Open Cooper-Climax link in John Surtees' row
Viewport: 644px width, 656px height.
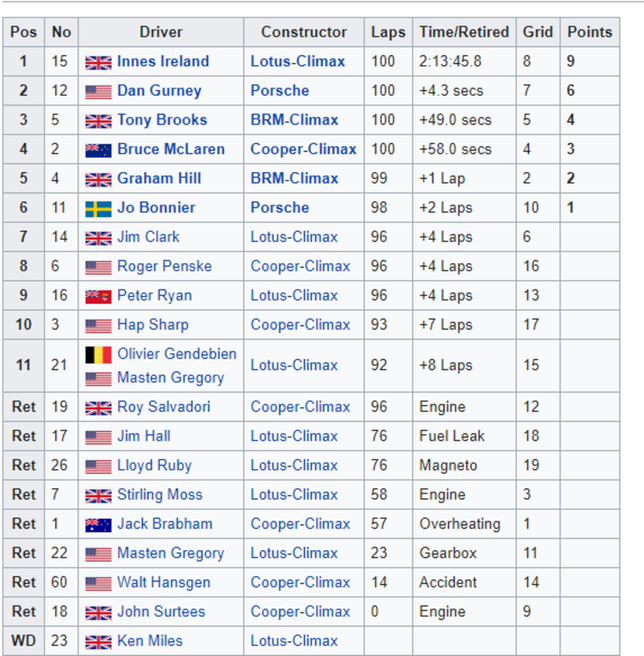[300, 611]
